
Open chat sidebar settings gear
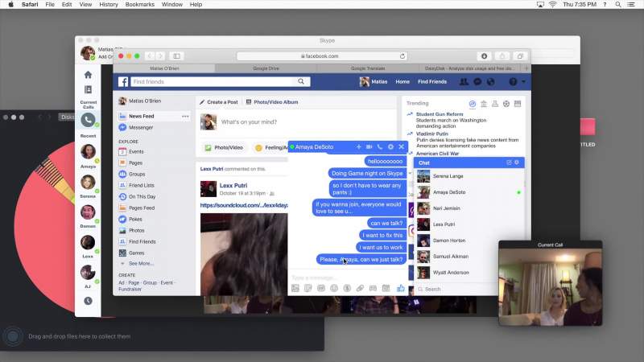click(517, 162)
